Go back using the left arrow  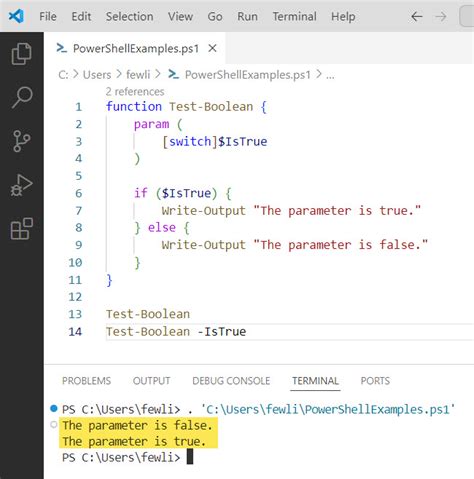point(417,16)
